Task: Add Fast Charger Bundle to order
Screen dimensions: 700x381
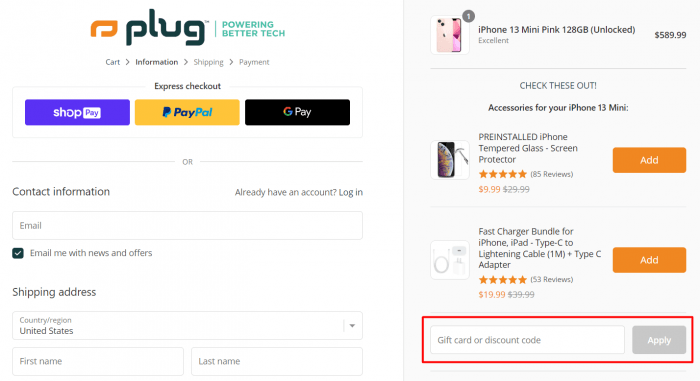Action: point(649,260)
